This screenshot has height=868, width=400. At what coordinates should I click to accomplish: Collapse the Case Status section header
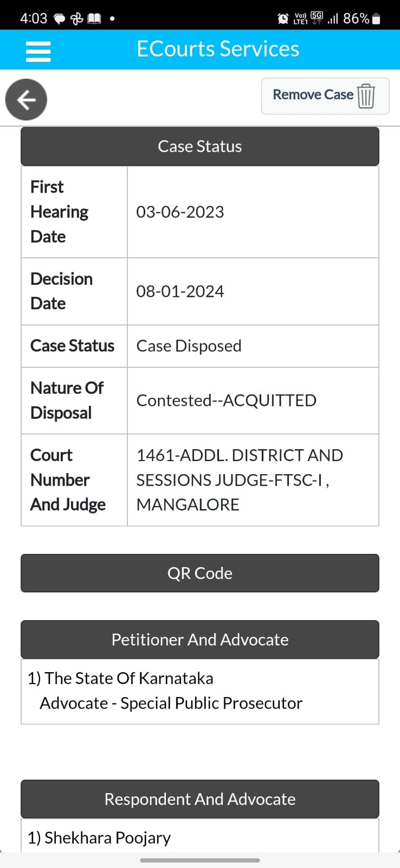(x=199, y=146)
